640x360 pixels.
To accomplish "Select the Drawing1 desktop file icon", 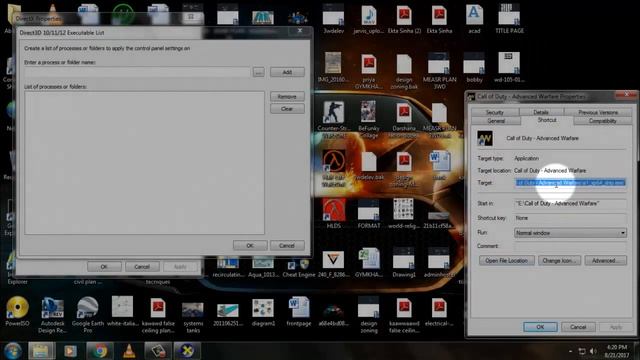I will [404, 262].
